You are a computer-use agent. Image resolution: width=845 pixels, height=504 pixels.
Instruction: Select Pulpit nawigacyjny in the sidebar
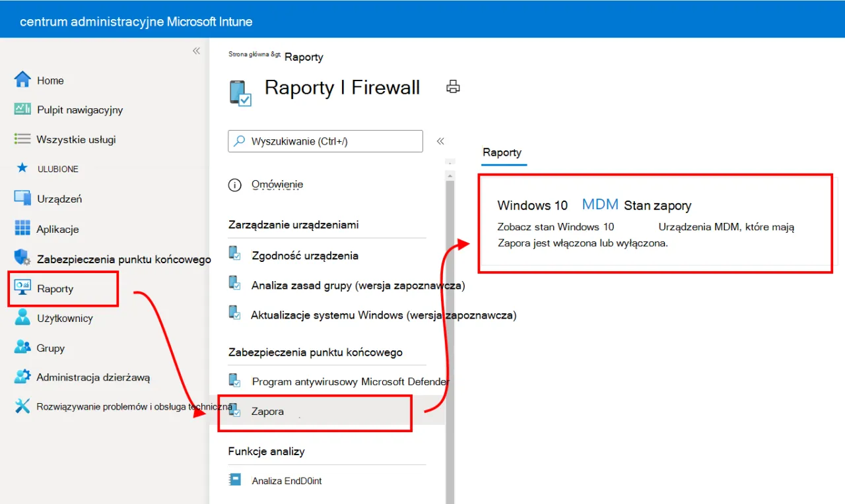coord(79,110)
